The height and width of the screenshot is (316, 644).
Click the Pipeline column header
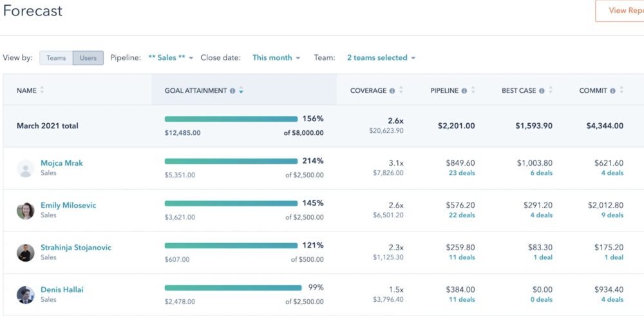click(444, 91)
